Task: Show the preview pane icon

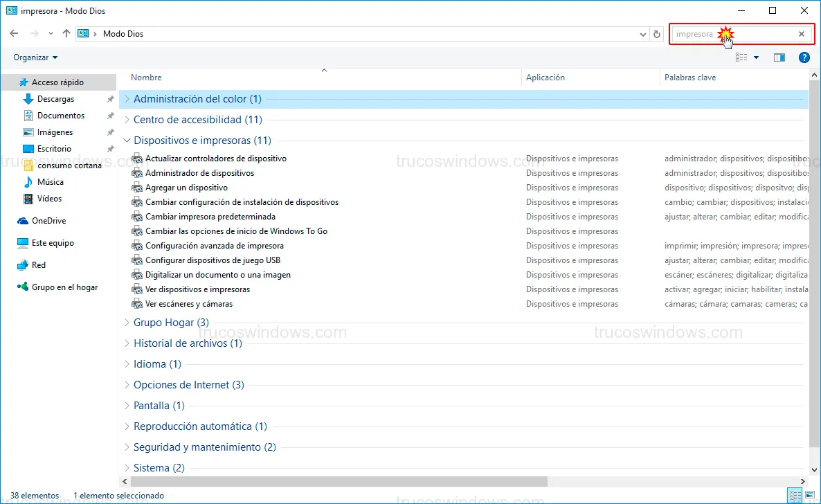Action: pyautogui.click(x=779, y=57)
